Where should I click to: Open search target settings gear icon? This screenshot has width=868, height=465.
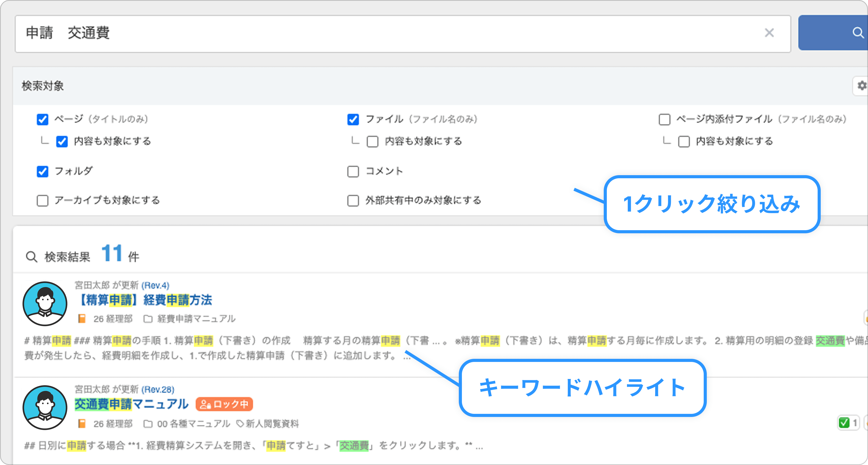[x=861, y=86]
